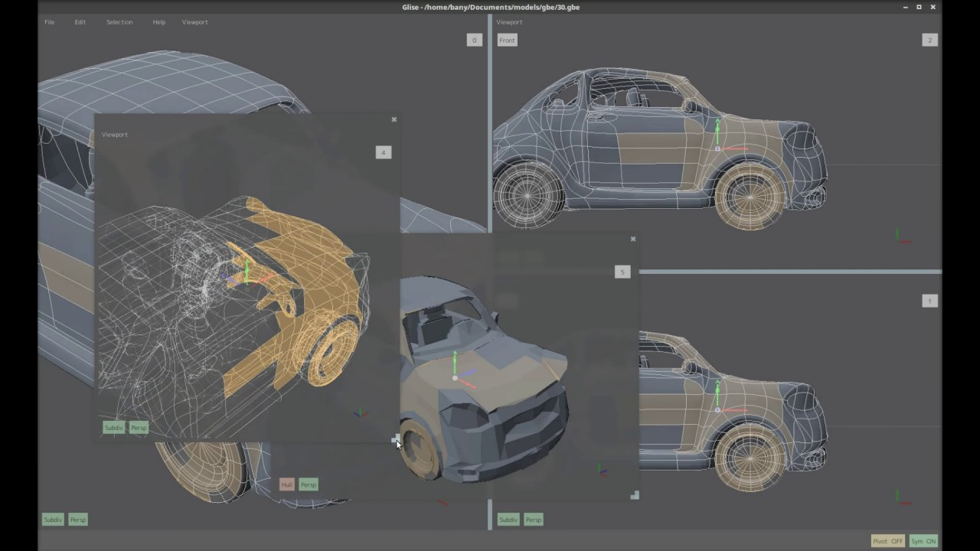Change the Front view label in top-right viewport

coord(508,40)
